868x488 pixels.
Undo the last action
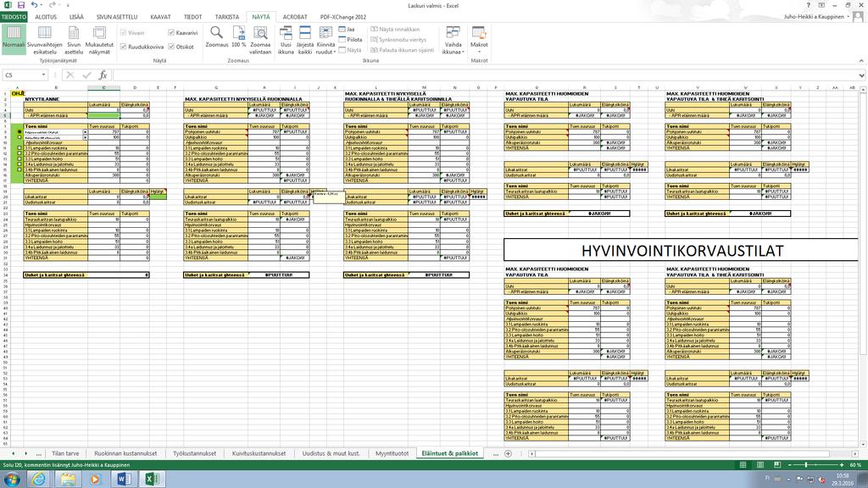(34, 5)
